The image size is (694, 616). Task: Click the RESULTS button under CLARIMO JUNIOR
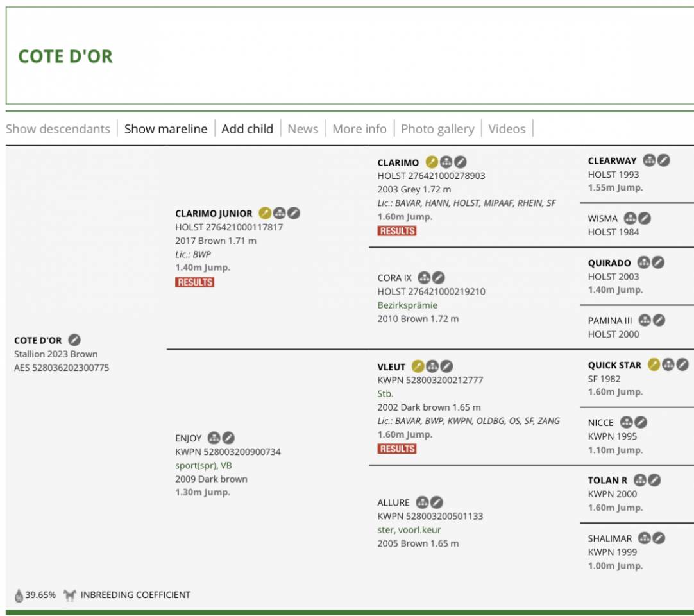194,282
